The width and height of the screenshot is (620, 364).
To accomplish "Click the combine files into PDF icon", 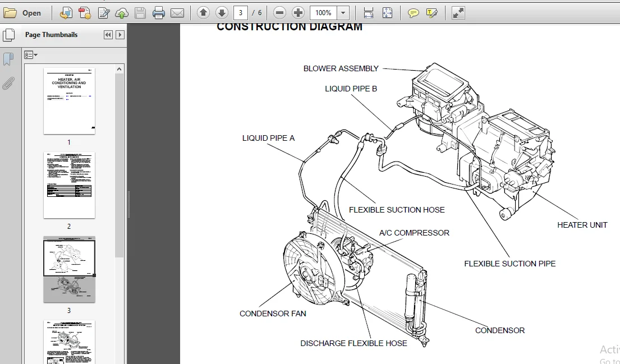I will click(84, 13).
